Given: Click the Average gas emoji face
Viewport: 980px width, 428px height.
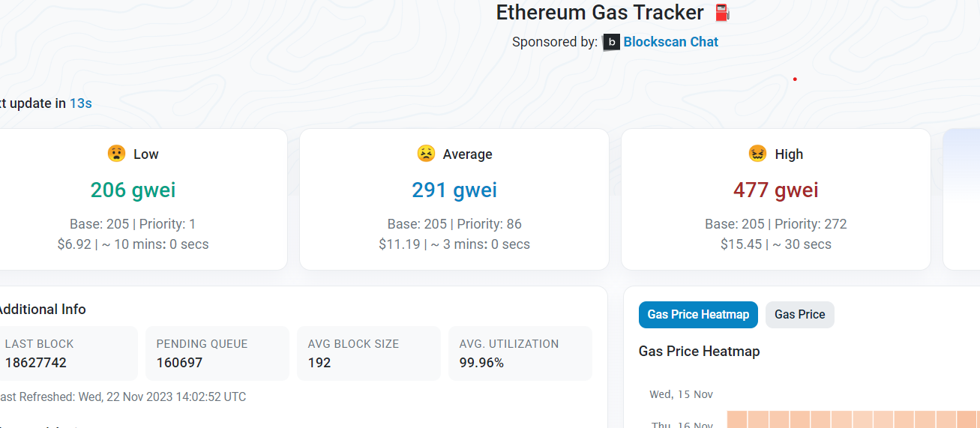Looking at the screenshot, I should [x=426, y=154].
